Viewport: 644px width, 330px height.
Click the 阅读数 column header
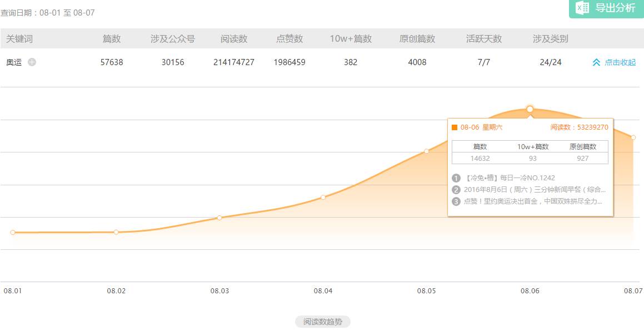tap(234, 39)
